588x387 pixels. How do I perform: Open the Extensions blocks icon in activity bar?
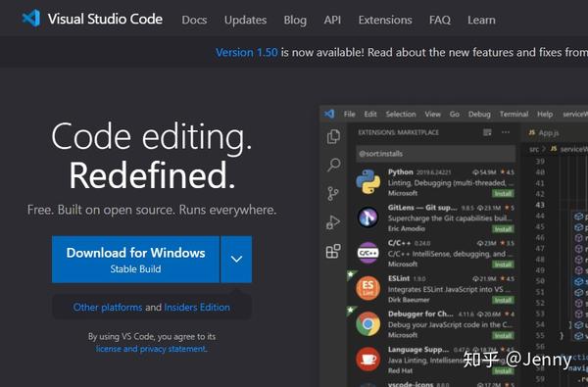point(333,251)
